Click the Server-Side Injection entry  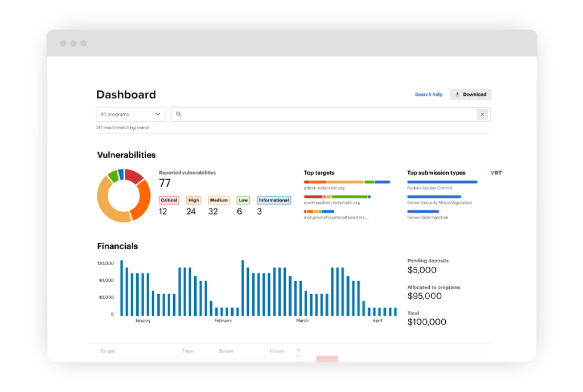428,217
